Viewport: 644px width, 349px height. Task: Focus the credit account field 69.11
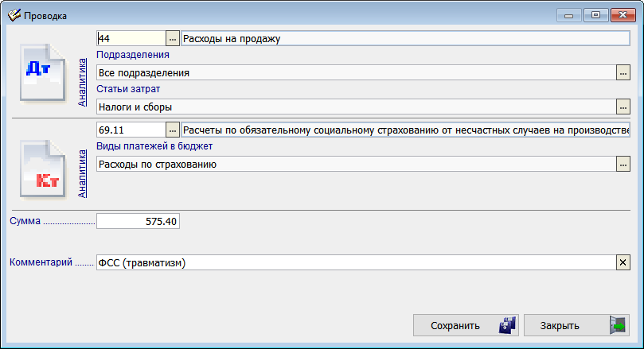131,130
